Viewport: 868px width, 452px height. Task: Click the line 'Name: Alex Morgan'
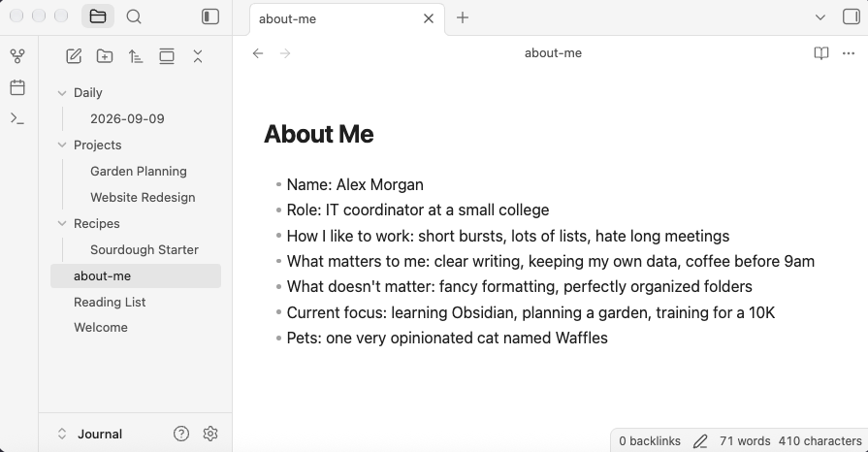[x=355, y=184]
